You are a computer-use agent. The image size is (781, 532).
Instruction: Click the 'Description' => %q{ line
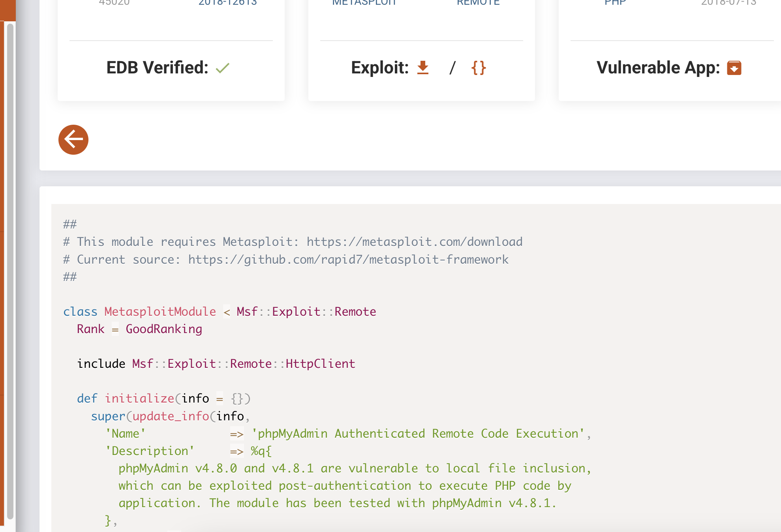pos(189,451)
